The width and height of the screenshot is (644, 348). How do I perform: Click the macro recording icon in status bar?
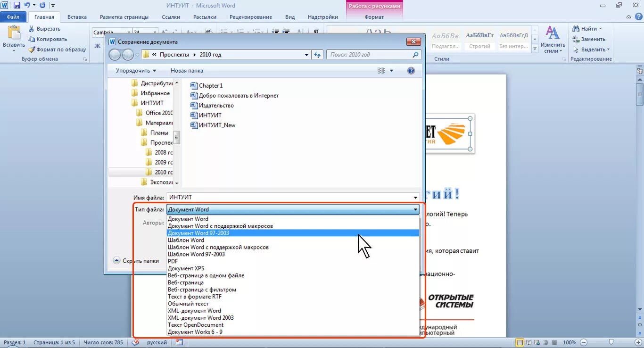(x=180, y=342)
